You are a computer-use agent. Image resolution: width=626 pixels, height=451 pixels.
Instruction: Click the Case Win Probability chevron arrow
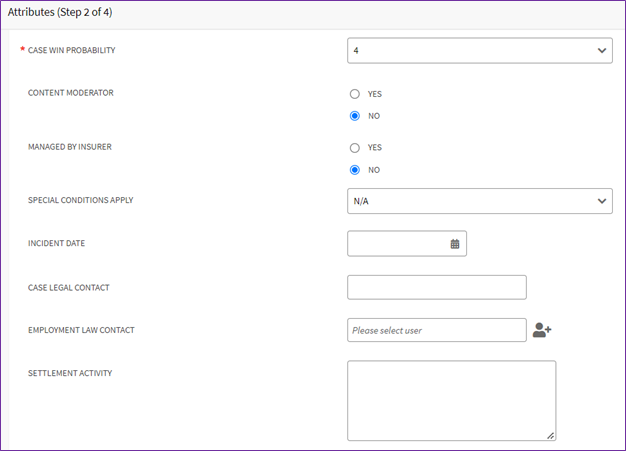[x=602, y=51]
